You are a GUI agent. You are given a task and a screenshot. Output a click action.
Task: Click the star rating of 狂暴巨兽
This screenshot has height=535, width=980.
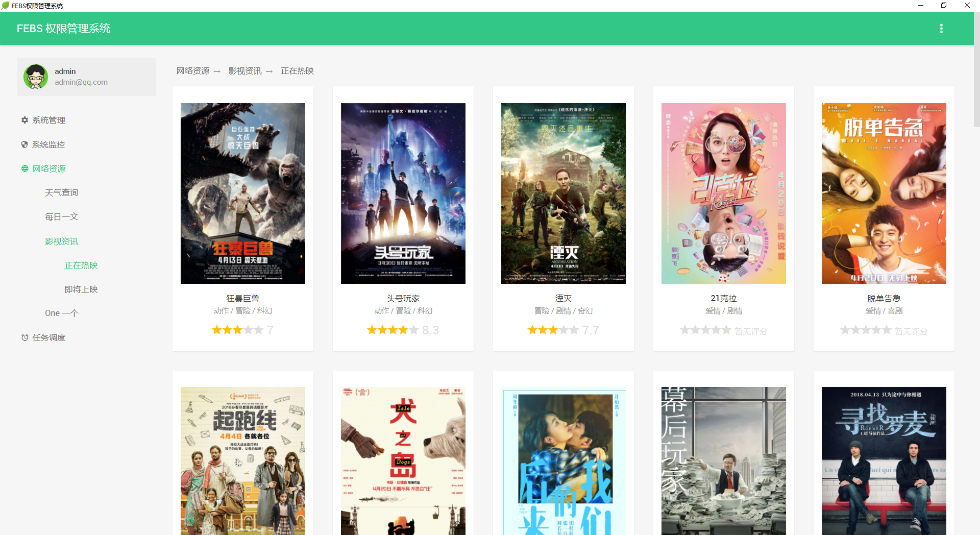click(x=238, y=330)
